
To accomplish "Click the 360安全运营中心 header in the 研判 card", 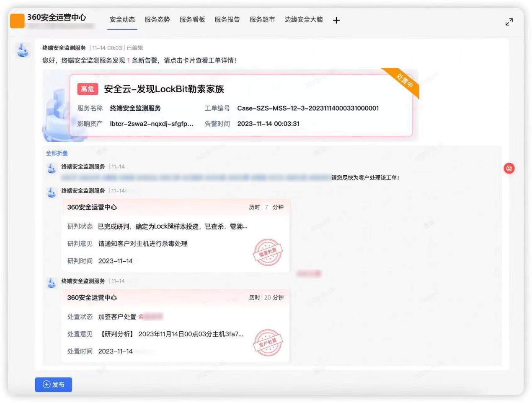I will (x=92, y=207).
